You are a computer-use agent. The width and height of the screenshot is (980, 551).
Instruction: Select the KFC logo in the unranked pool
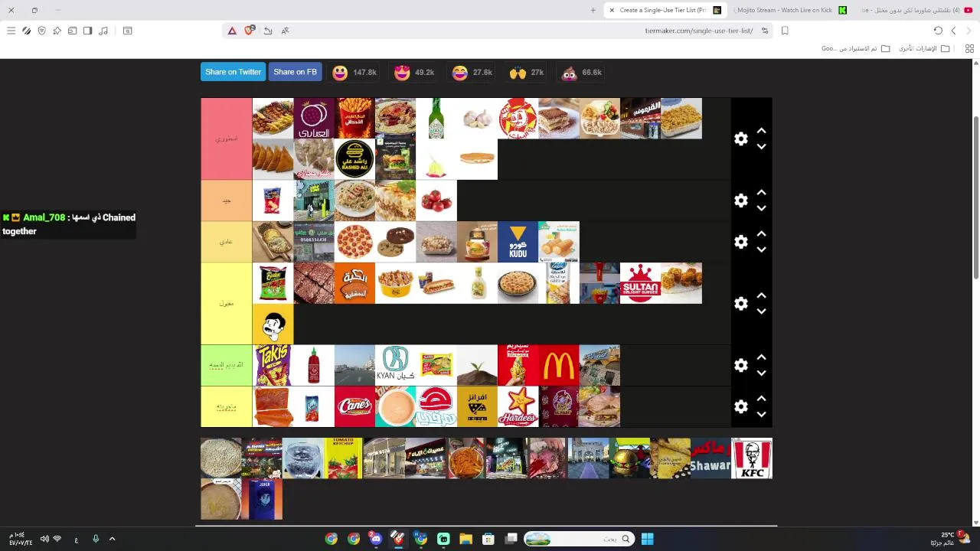(752, 458)
